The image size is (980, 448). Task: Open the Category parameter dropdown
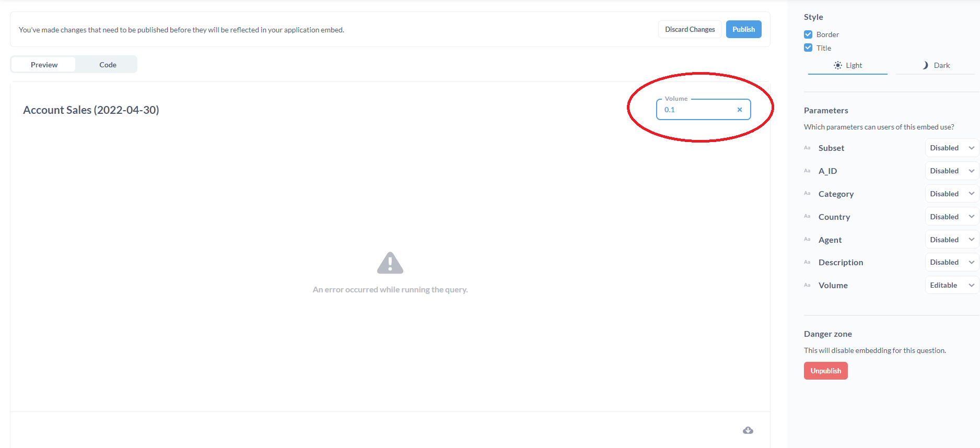[x=952, y=194]
